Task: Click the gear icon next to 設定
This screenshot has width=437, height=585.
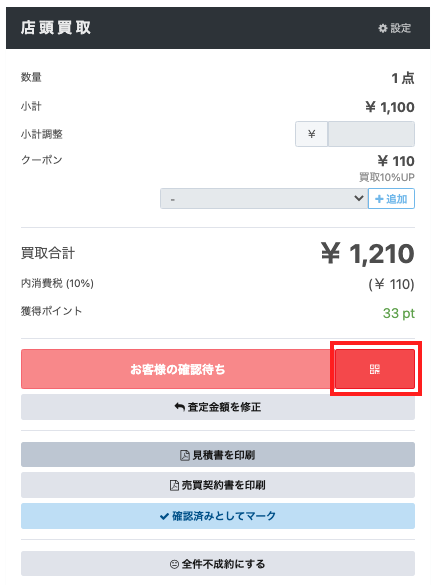Action: (383, 28)
